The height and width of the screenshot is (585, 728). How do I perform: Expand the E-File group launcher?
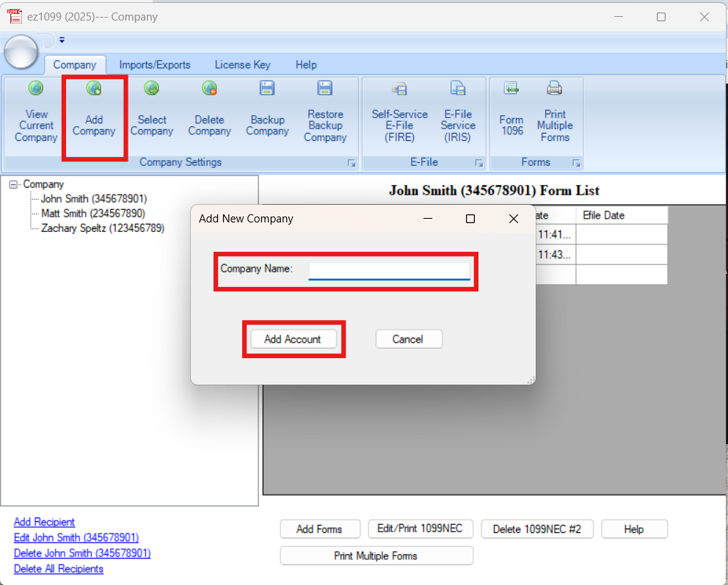(479, 163)
